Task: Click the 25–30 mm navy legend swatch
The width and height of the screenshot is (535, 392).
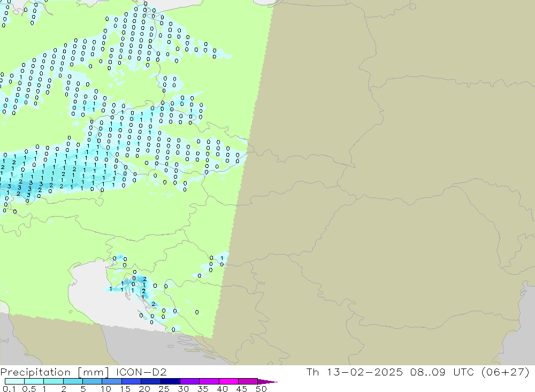Action: pyautogui.click(x=170, y=381)
